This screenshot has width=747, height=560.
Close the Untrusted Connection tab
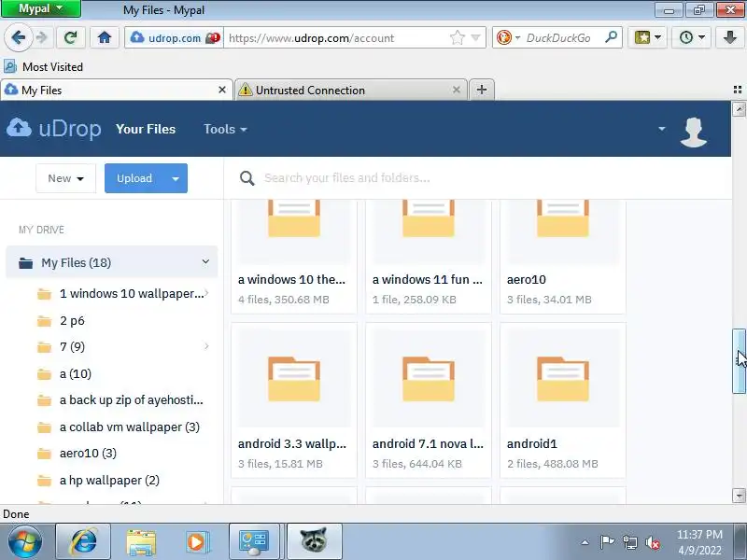(457, 90)
